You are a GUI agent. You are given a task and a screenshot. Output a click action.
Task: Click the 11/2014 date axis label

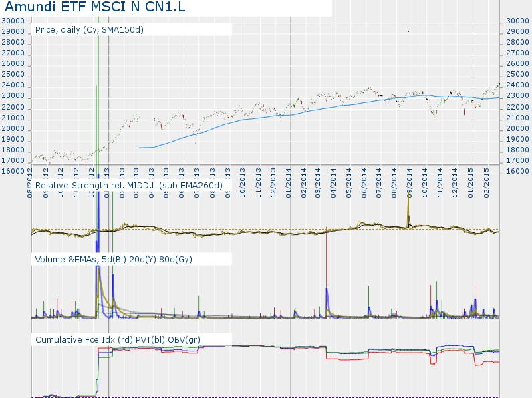coord(440,183)
